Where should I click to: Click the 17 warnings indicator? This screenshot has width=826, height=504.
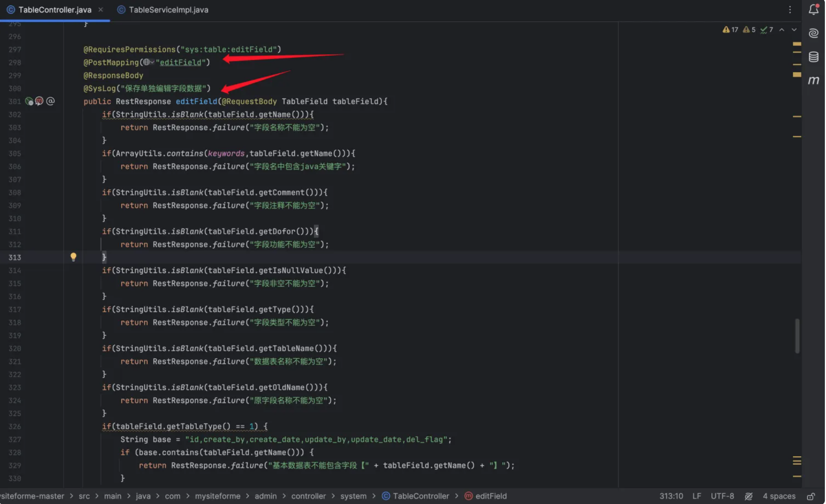click(730, 29)
